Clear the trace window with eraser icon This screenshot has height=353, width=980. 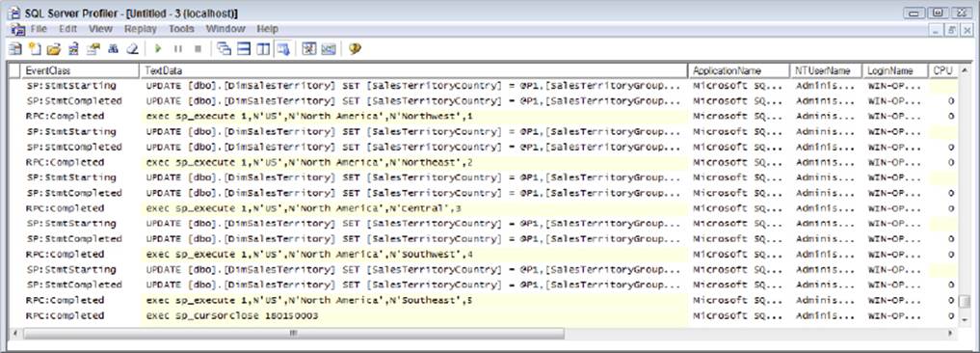133,49
